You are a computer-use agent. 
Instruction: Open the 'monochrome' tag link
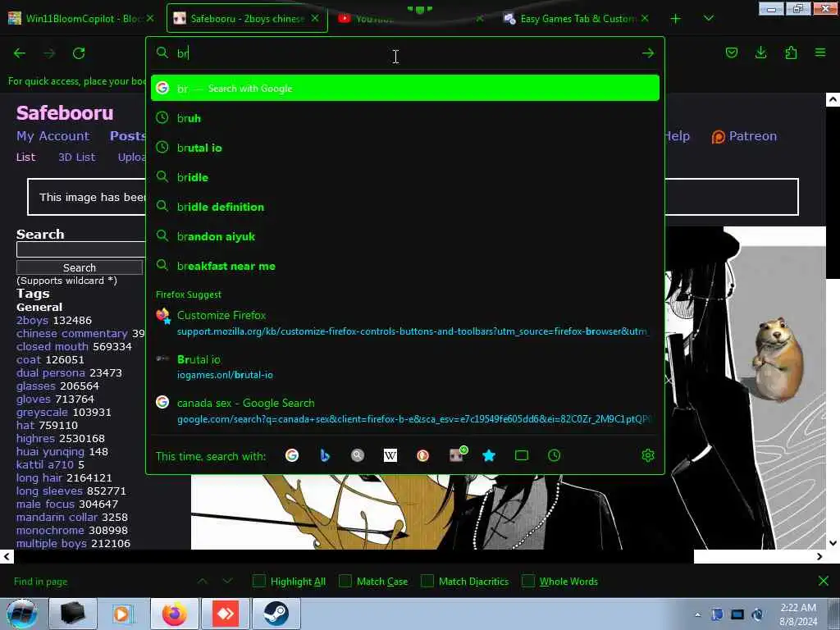(x=50, y=531)
